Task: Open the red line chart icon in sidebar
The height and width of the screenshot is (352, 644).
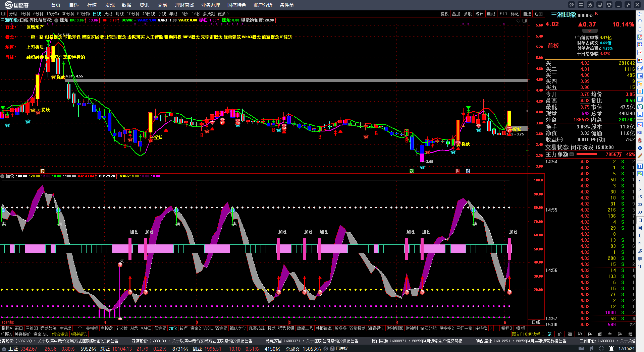Action: click(x=640, y=53)
